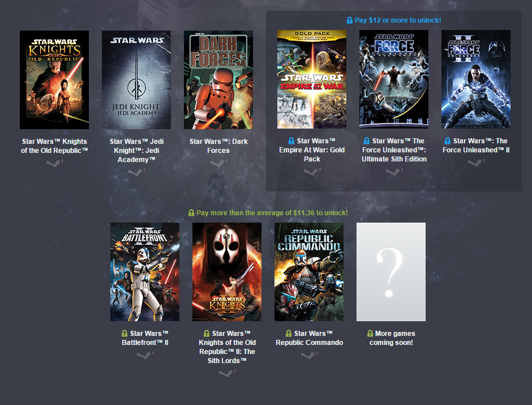Open the Knights of the Old Republic cover art

tap(54, 80)
